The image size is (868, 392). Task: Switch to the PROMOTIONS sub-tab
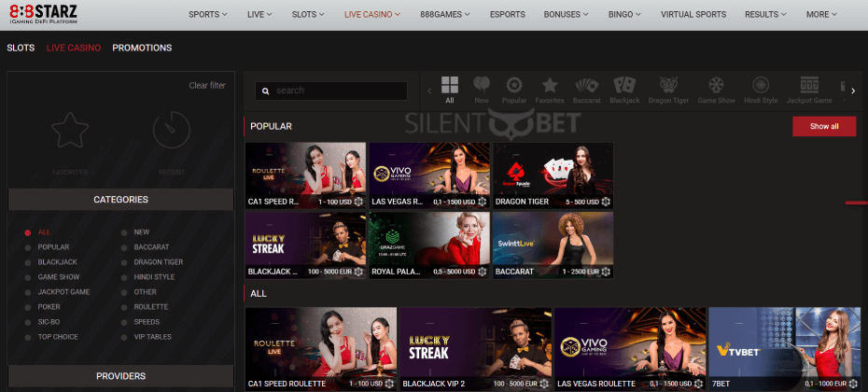coord(142,49)
